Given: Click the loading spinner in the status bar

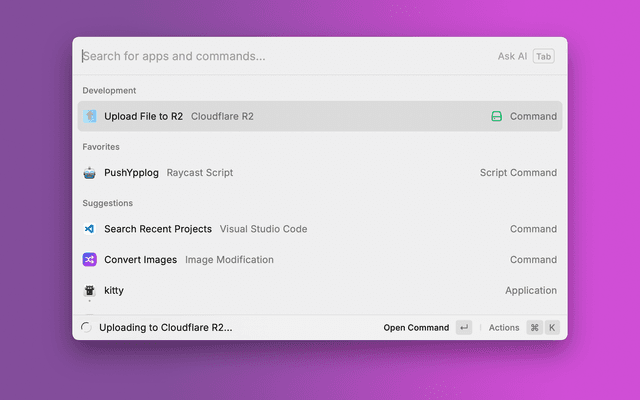Looking at the screenshot, I should (86, 327).
